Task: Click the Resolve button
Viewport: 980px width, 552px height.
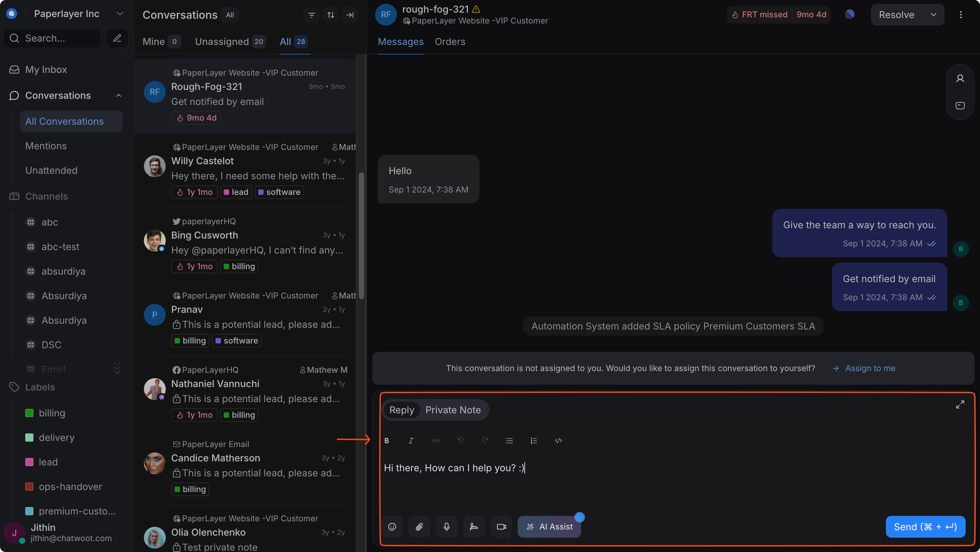Action: coord(897,15)
